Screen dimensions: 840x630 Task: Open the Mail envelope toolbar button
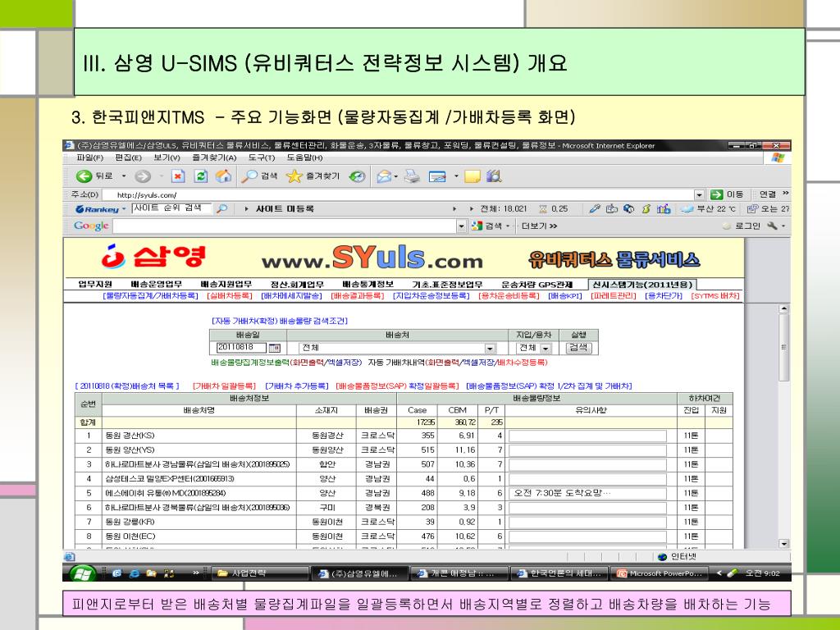click(x=384, y=176)
